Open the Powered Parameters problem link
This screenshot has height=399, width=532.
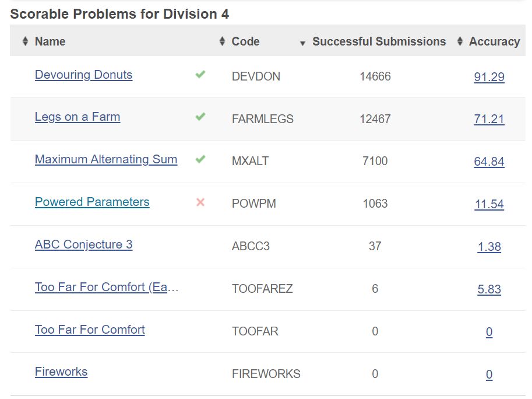coord(92,202)
